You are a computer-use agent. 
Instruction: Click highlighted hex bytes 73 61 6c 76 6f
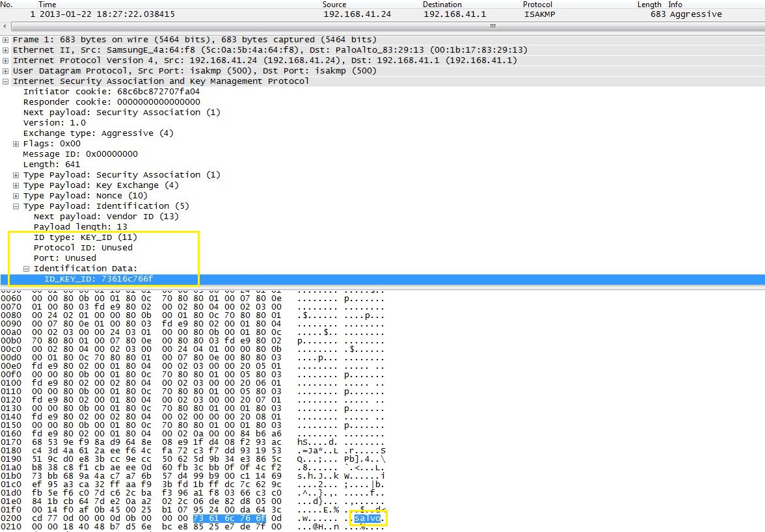tap(229, 518)
